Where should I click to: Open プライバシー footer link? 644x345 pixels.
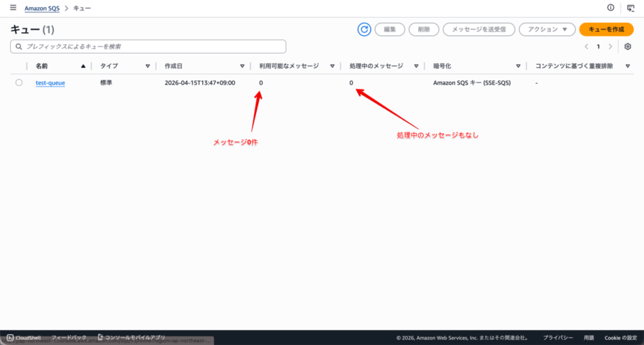(x=558, y=337)
